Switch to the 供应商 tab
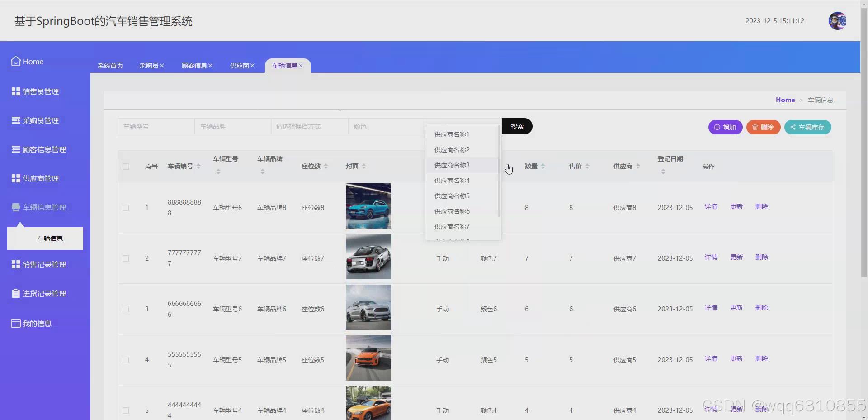868x420 pixels. point(240,66)
